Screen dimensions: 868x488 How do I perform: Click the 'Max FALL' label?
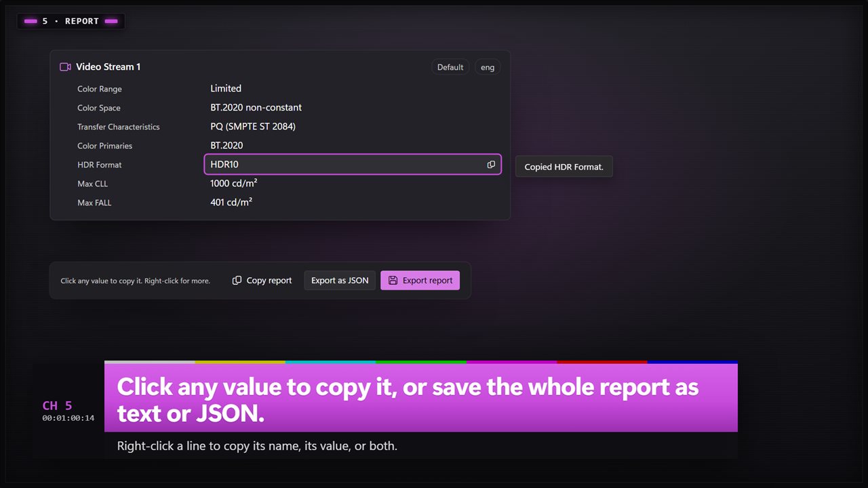coord(94,203)
